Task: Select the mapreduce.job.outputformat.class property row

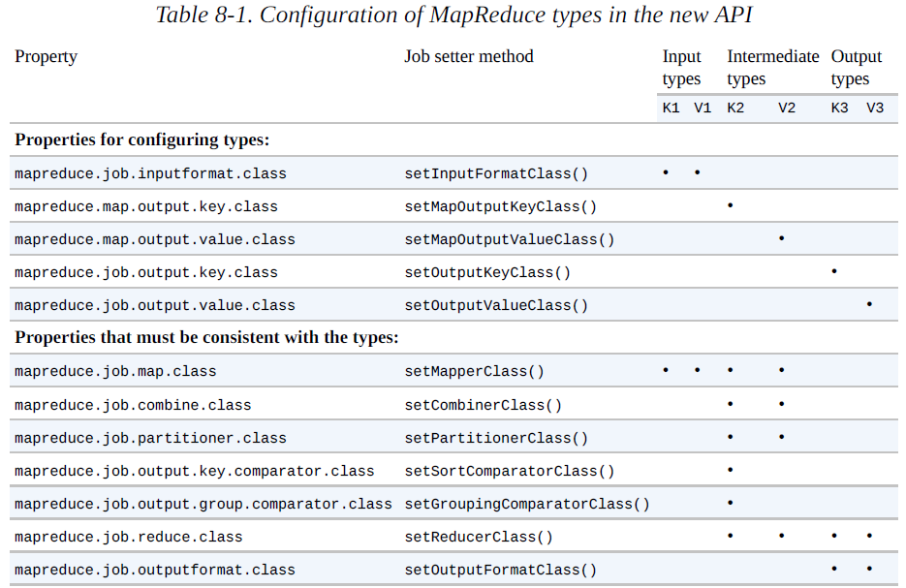Action: pyautogui.click(x=153, y=570)
